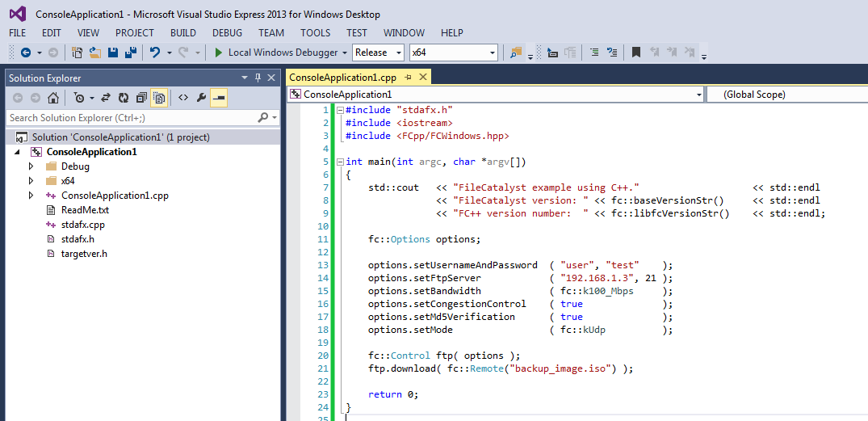Click the Save All toolbar icon
The image size is (868, 421).
129,53
